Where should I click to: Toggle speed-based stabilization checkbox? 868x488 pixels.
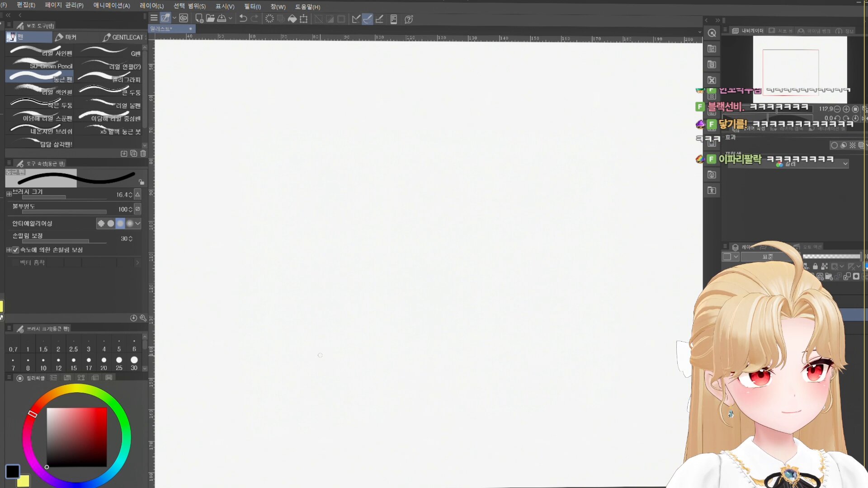pos(16,250)
